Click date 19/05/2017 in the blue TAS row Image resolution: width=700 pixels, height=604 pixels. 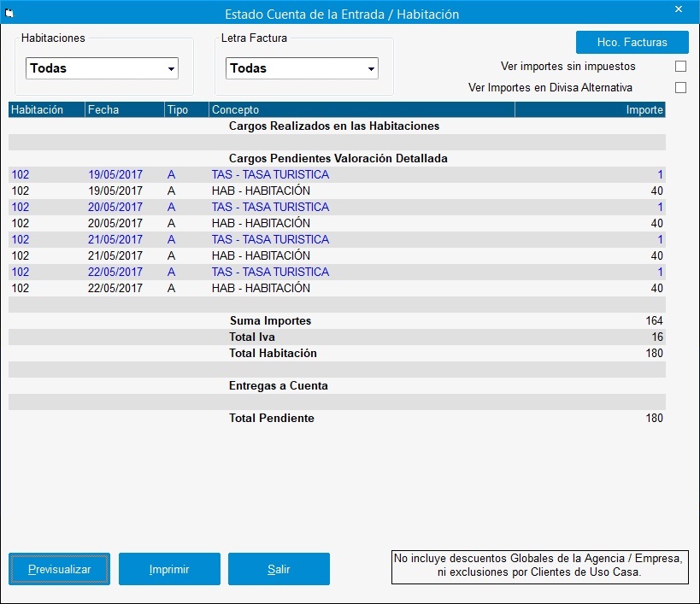(x=115, y=174)
